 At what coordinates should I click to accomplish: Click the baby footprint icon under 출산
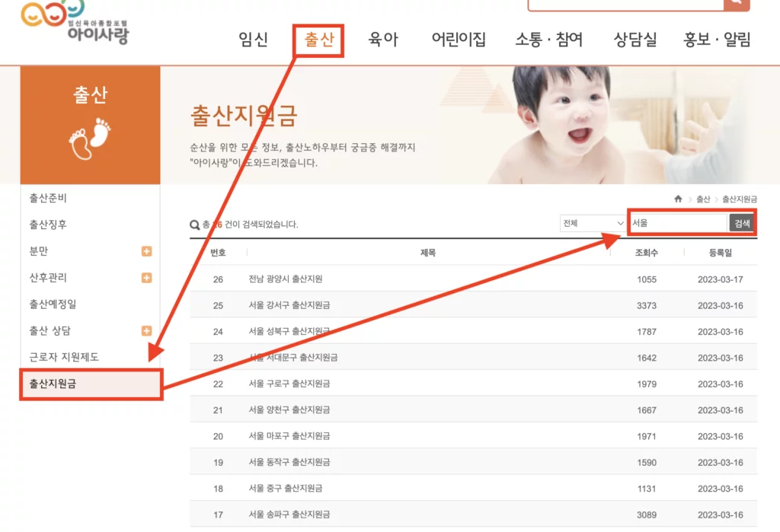[x=90, y=139]
